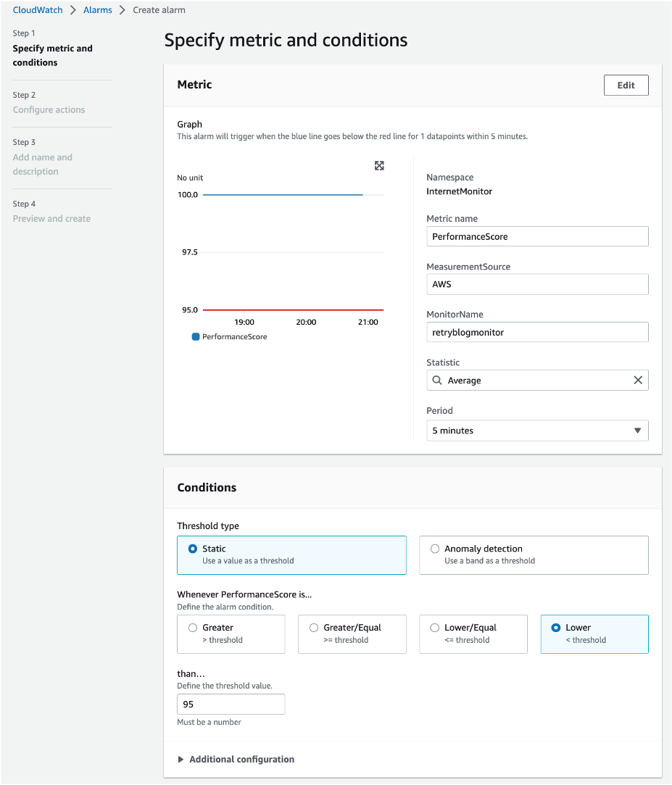Open the Period dropdown
Viewport: 672px width, 785px height.
537,431
